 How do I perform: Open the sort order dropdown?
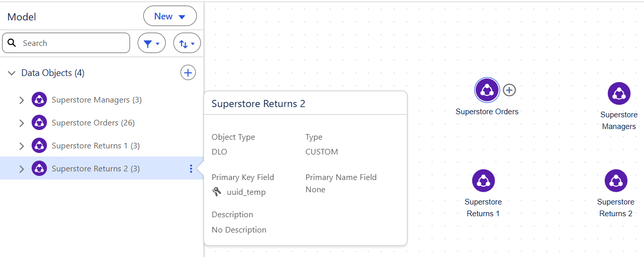(x=187, y=43)
